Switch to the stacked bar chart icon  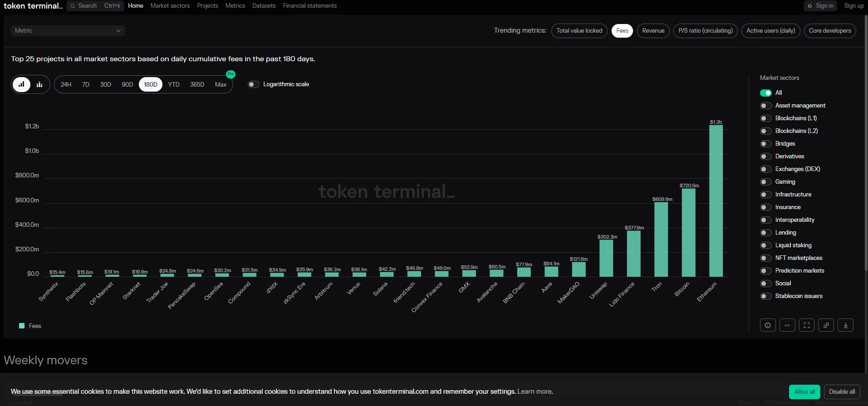click(x=39, y=84)
